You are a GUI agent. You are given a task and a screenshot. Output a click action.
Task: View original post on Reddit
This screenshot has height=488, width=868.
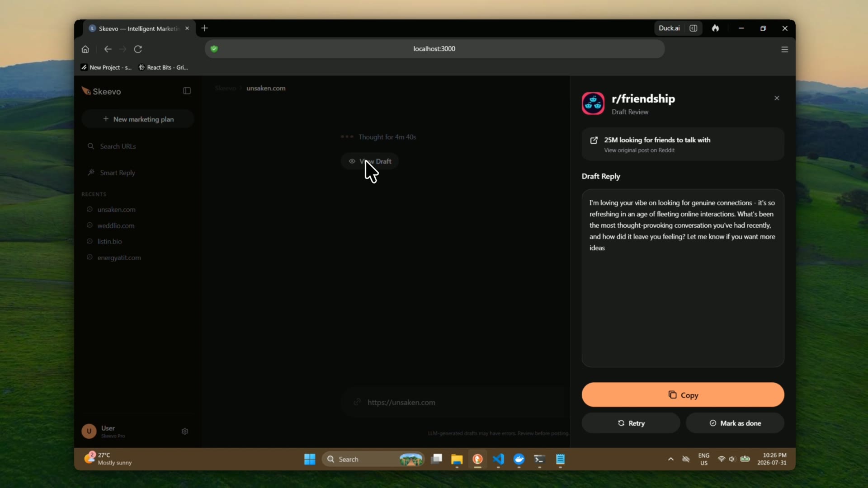(x=683, y=144)
